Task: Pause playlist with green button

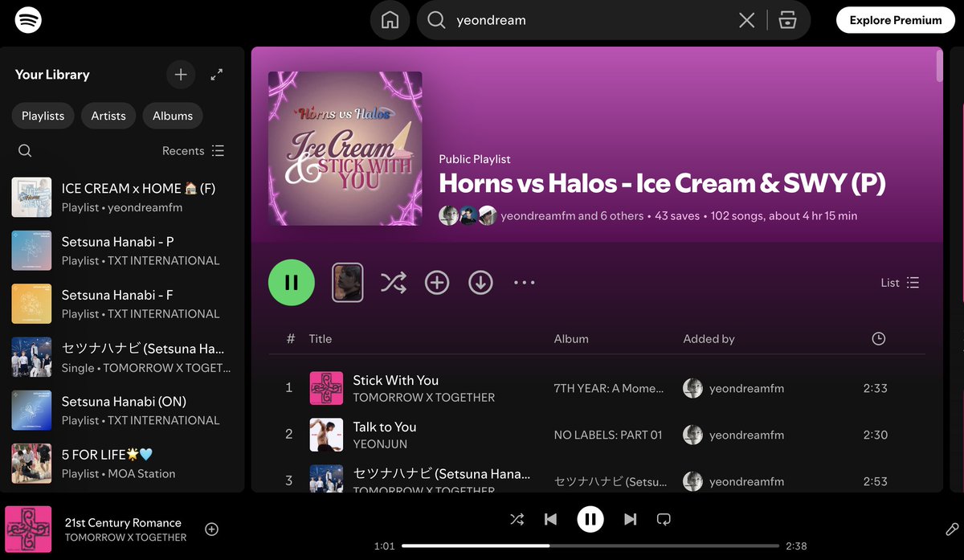Action: 292,283
